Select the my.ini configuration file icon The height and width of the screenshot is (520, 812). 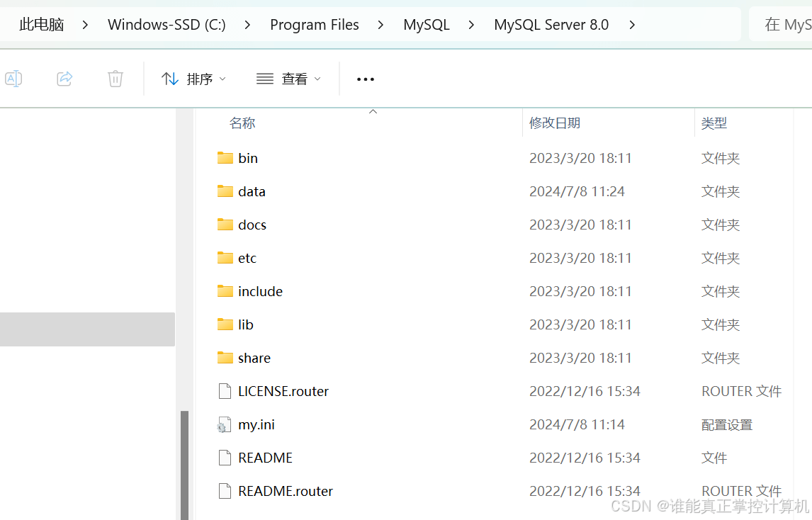[225, 425]
